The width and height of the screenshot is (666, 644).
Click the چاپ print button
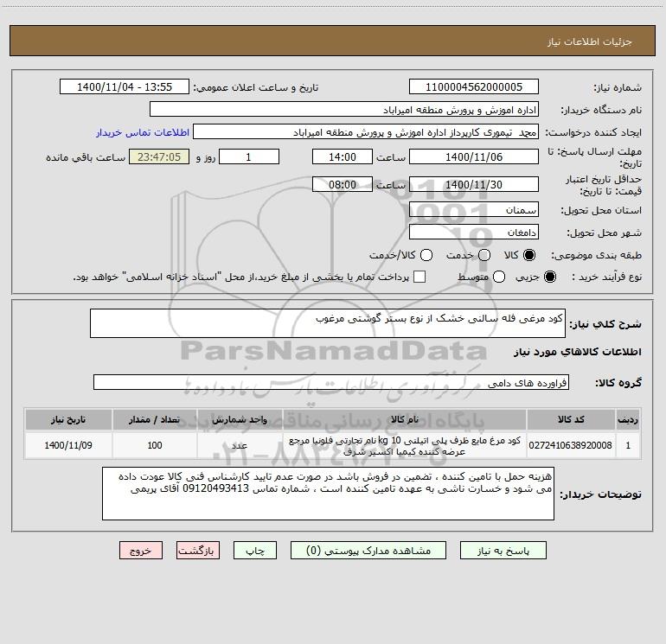click(255, 551)
